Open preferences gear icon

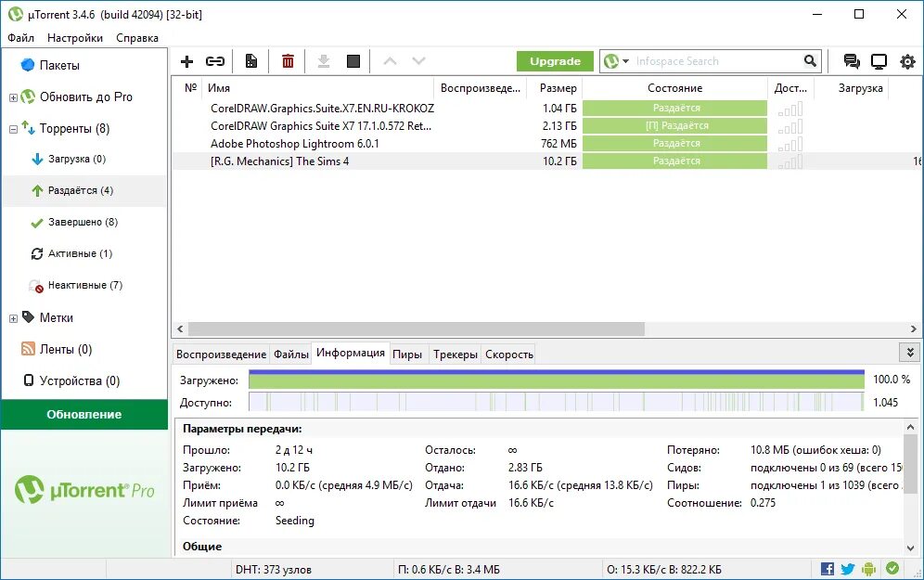[907, 61]
